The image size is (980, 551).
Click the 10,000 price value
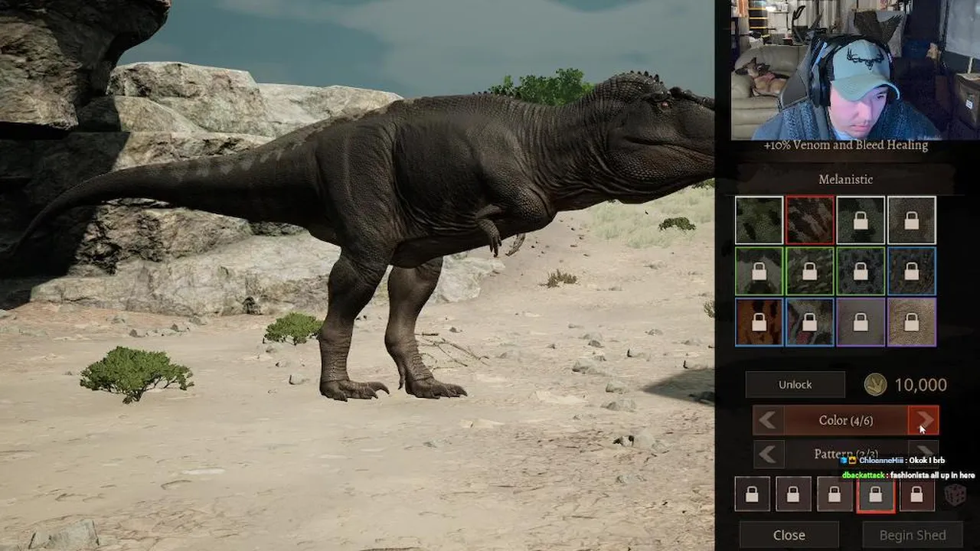(920, 385)
